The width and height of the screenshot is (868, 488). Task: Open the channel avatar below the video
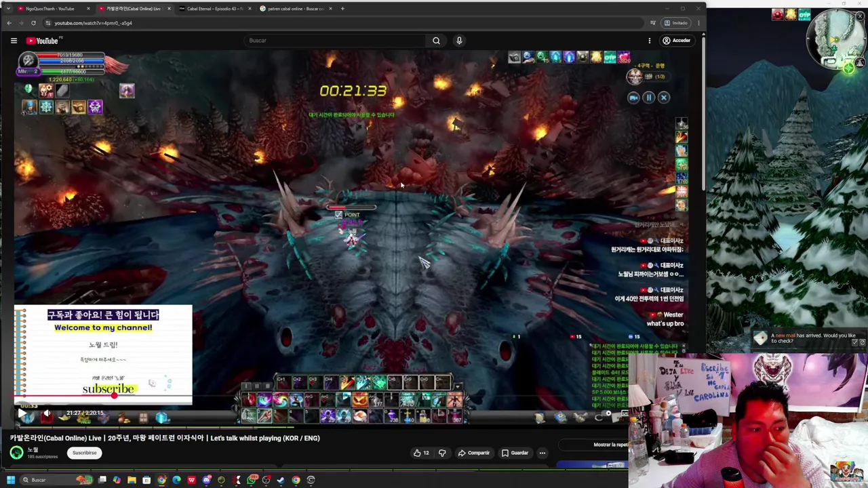pos(16,453)
